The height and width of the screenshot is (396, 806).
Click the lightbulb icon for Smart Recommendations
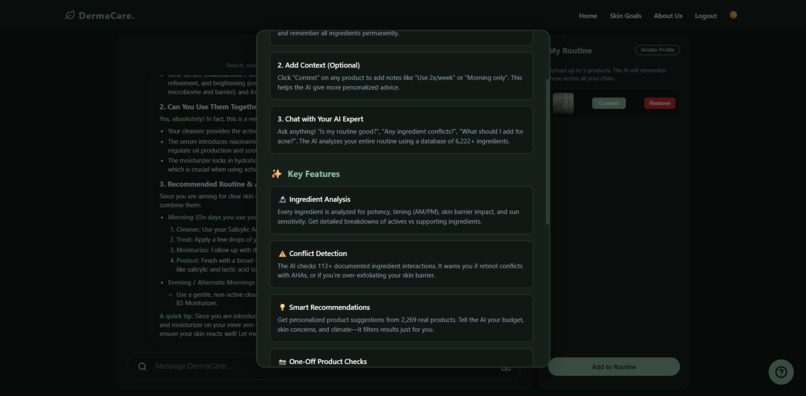[x=282, y=308]
